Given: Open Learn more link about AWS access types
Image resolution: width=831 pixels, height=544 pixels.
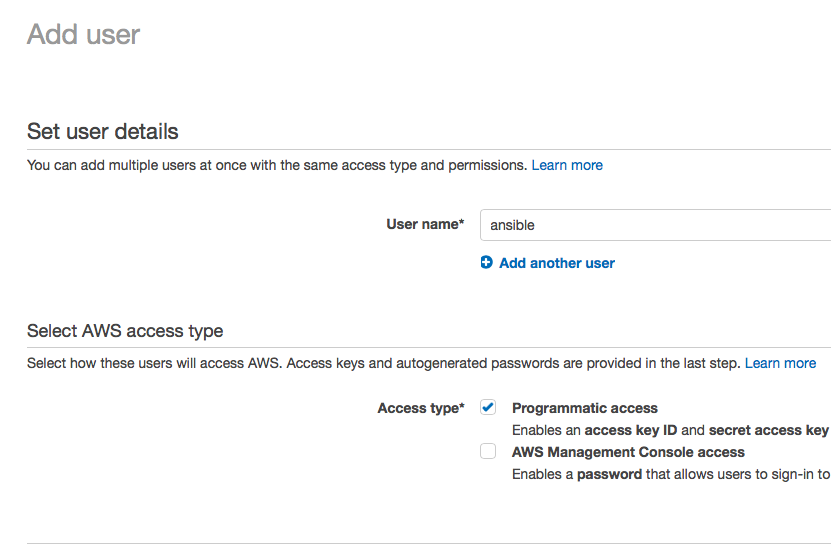Looking at the screenshot, I should tap(780, 363).
